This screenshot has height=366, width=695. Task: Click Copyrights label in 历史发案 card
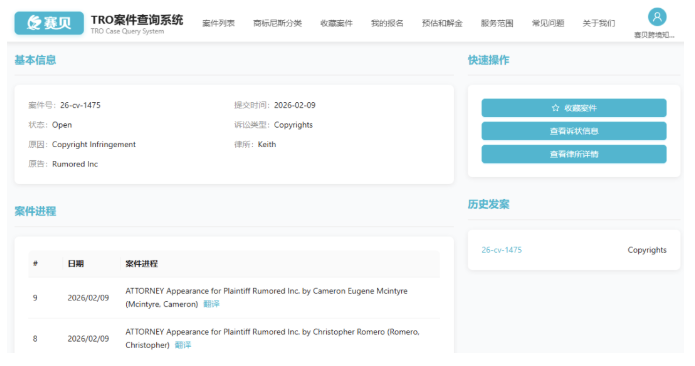pos(647,250)
